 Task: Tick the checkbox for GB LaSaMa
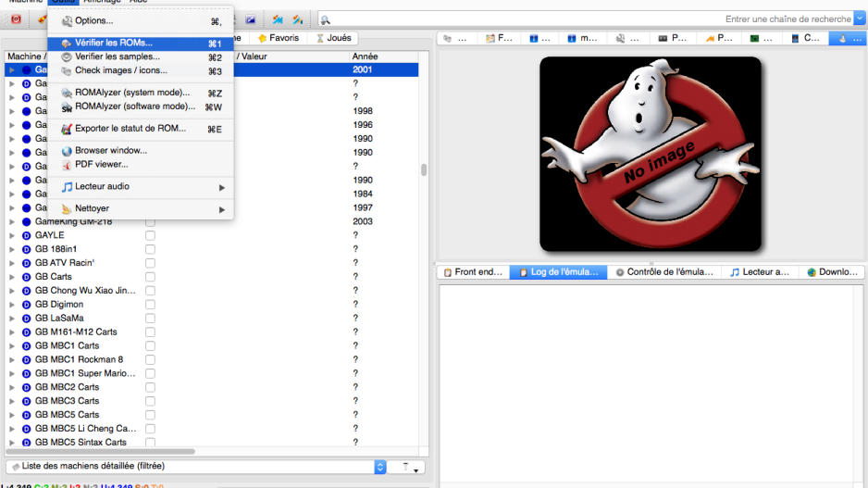click(x=150, y=319)
